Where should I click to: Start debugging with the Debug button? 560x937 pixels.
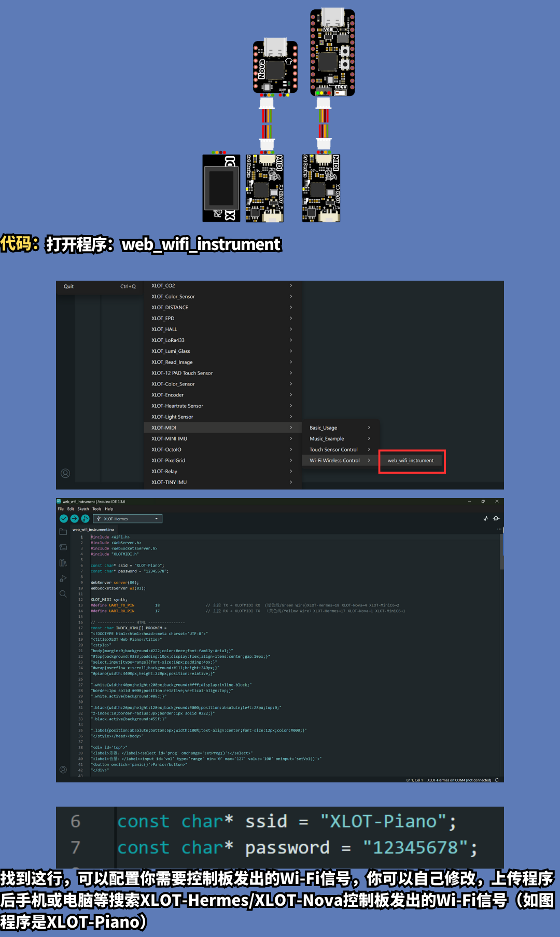tap(85, 518)
